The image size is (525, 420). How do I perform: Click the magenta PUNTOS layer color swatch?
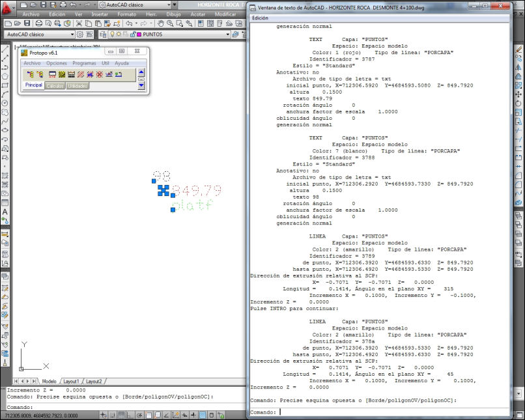pyautogui.click(x=139, y=35)
